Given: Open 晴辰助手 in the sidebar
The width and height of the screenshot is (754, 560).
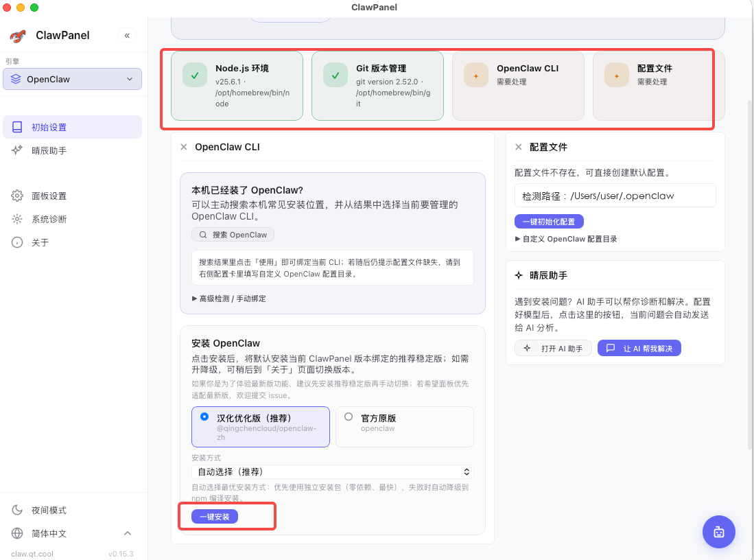Looking at the screenshot, I should (72, 150).
